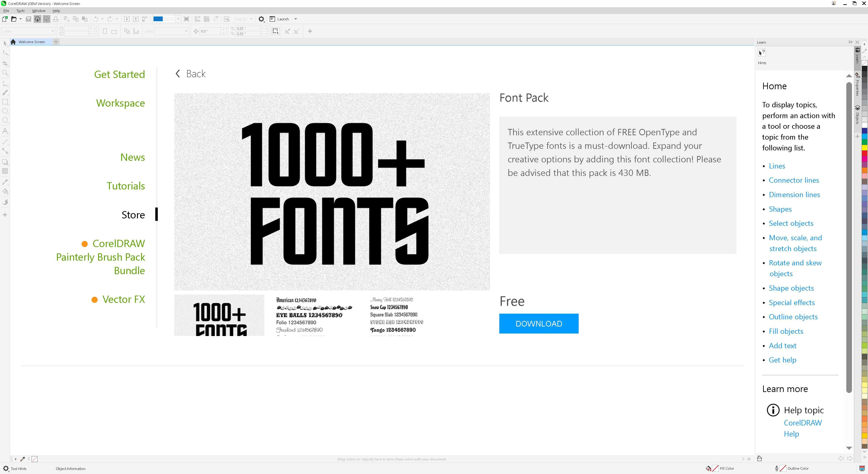Image resolution: width=868 pixels, height=474 pixels.
Task: Expand the Open file dropdown arrow
Action: tap(21, 19)
